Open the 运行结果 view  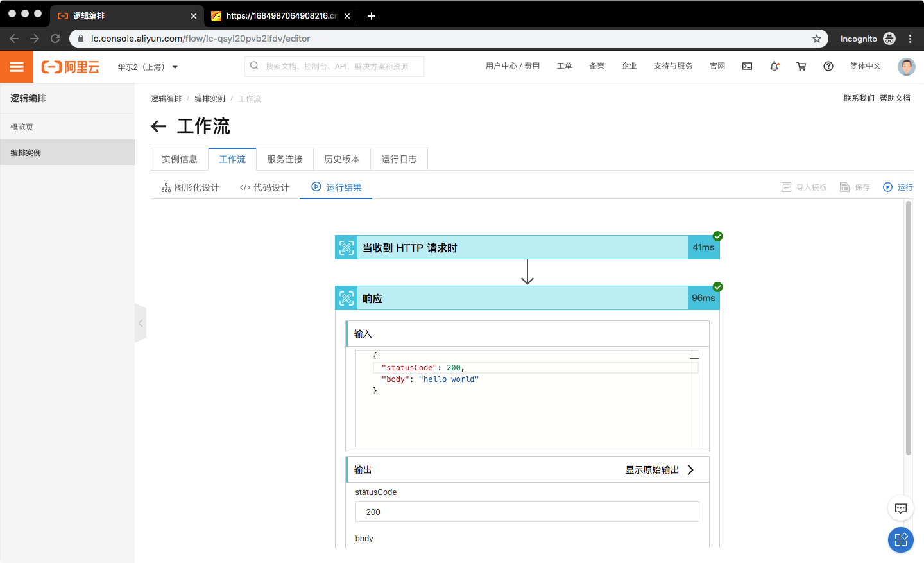[336, 187]
